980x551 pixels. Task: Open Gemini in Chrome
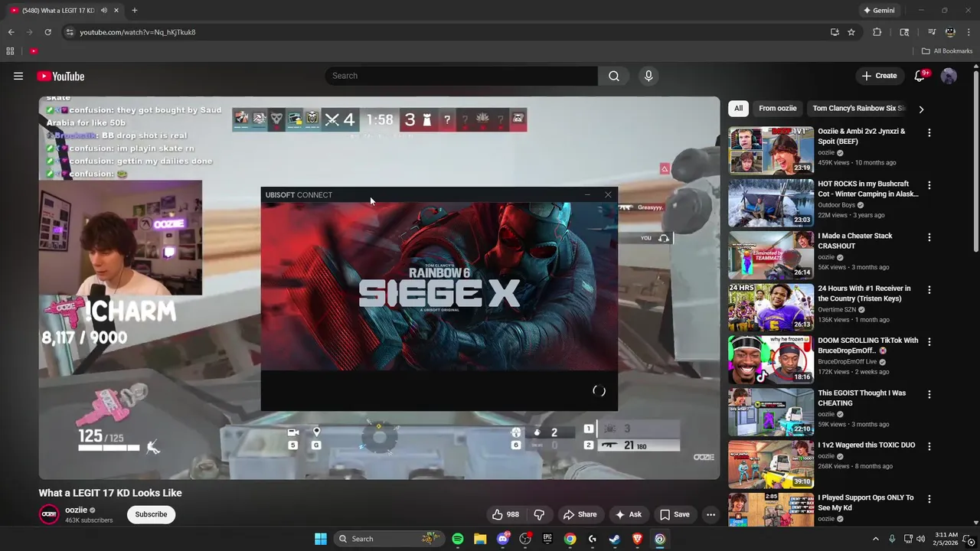tap(879, 11)
